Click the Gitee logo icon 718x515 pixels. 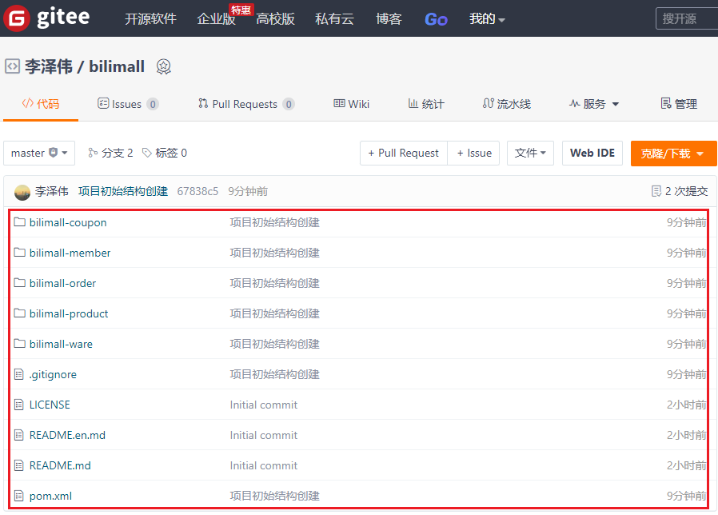(x=16, y=18)
